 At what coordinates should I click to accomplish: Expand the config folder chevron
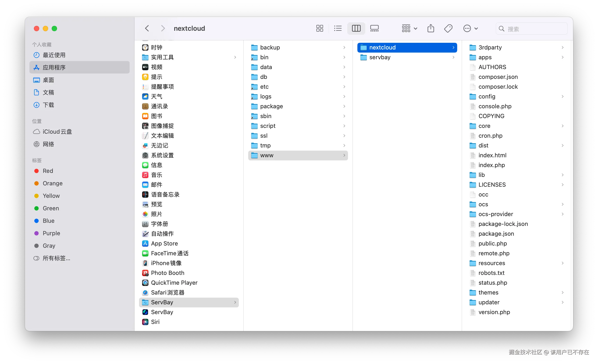[x=562, y=97]
